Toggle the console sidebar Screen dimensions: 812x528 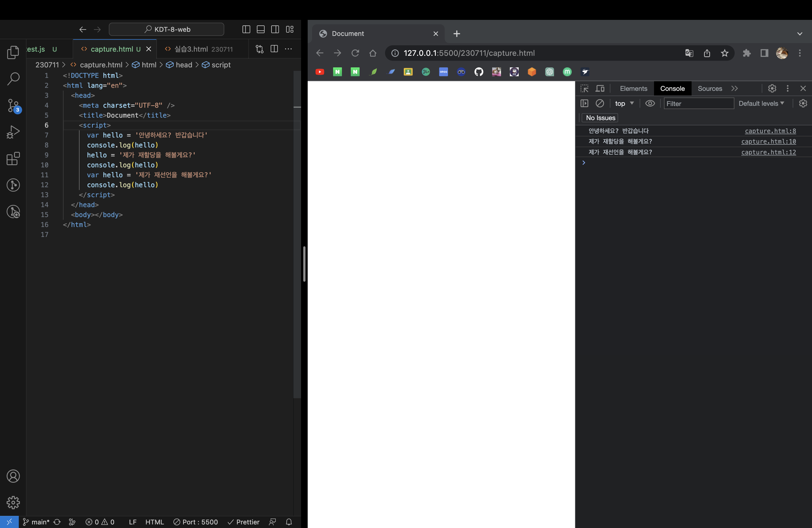pyautogui.click(x=584, y=103)
